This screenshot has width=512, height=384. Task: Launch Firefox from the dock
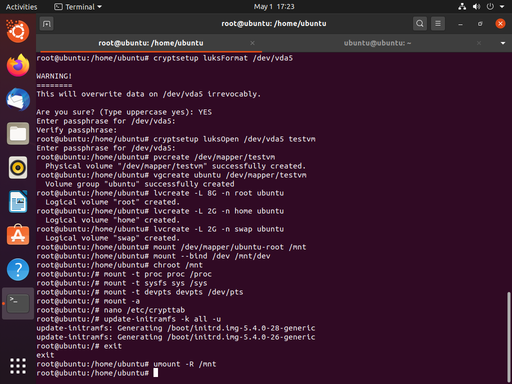tap(18, 66)
